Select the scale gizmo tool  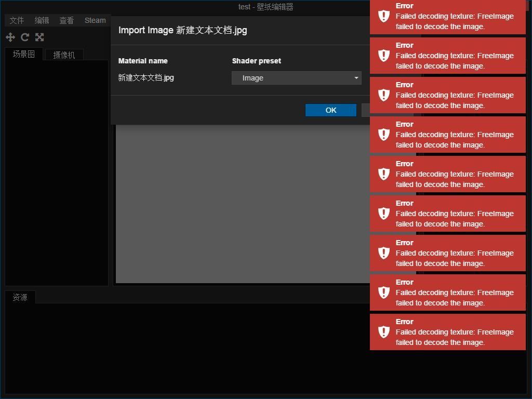[39, 37]
